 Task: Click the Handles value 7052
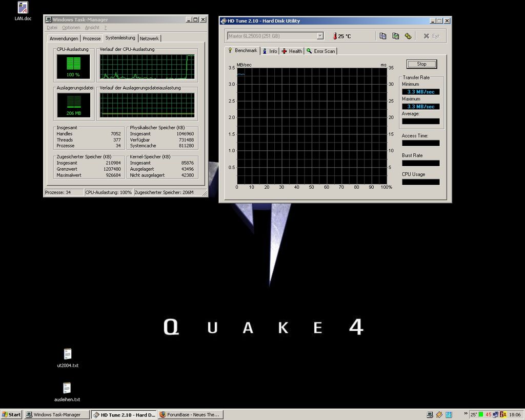(x=115, y=134)
